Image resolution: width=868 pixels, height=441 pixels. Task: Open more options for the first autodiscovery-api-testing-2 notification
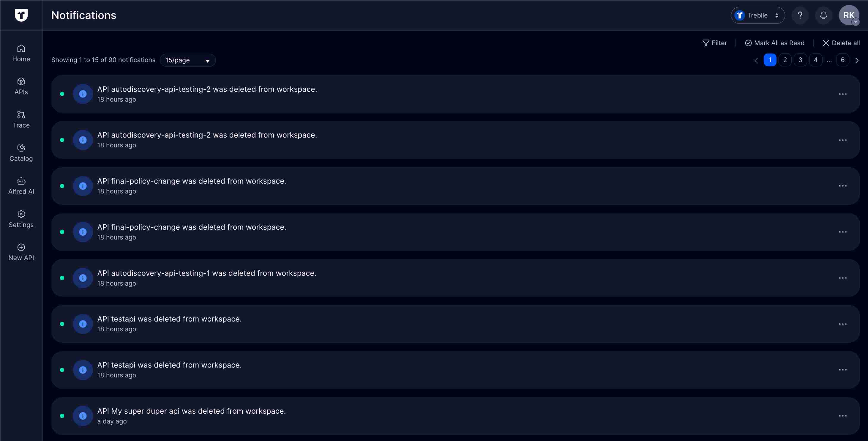click(842, 94)
